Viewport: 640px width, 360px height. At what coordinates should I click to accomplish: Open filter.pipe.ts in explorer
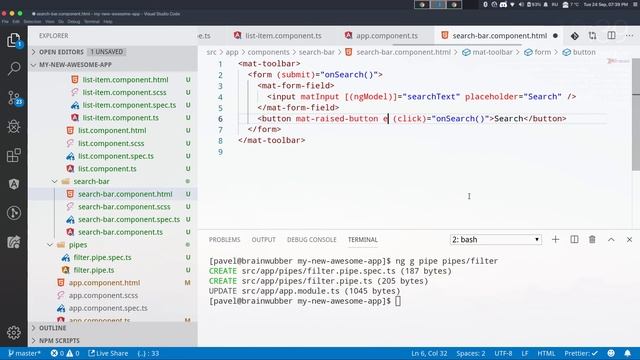(x=93, y=270)
